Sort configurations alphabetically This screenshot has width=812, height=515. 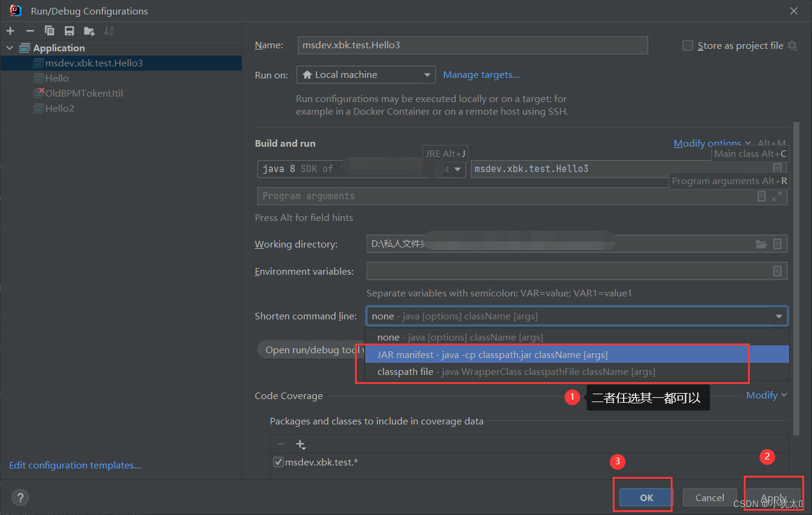(109, 31)
